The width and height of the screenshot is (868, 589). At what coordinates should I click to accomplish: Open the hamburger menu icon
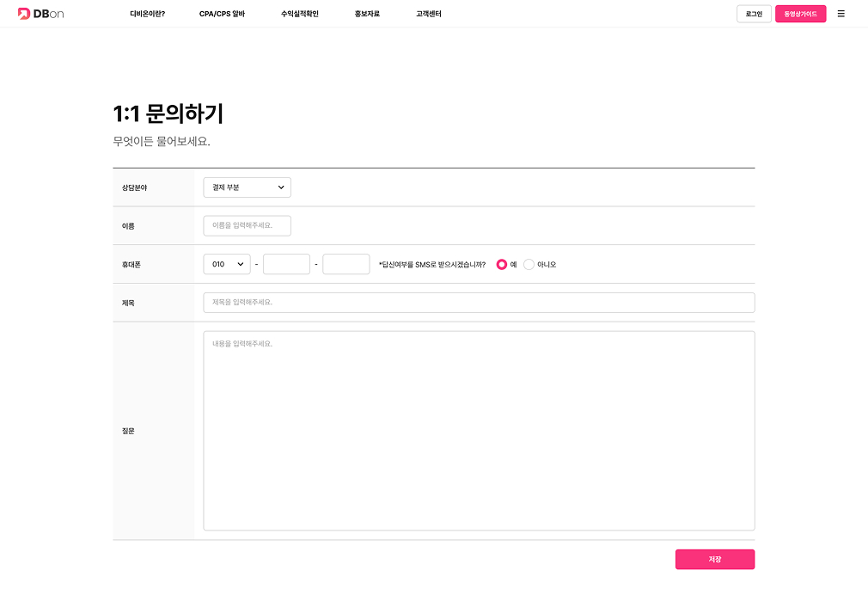(840, 14)
